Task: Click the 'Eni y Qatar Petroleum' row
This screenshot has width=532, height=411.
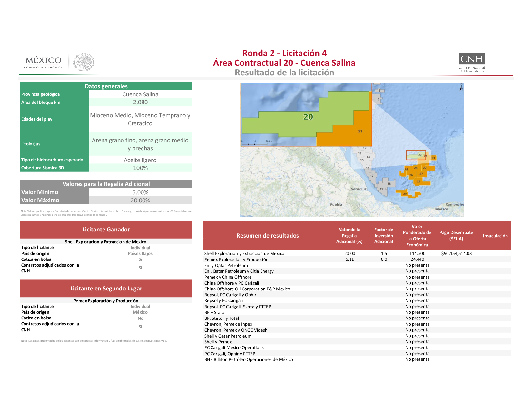Action: click(357, 265)
